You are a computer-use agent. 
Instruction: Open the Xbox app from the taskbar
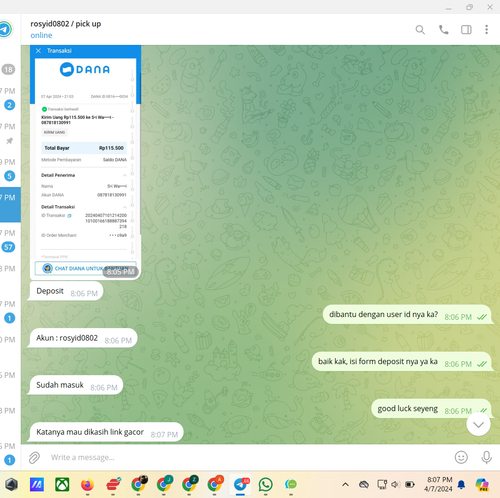click(x=62, y=484)
